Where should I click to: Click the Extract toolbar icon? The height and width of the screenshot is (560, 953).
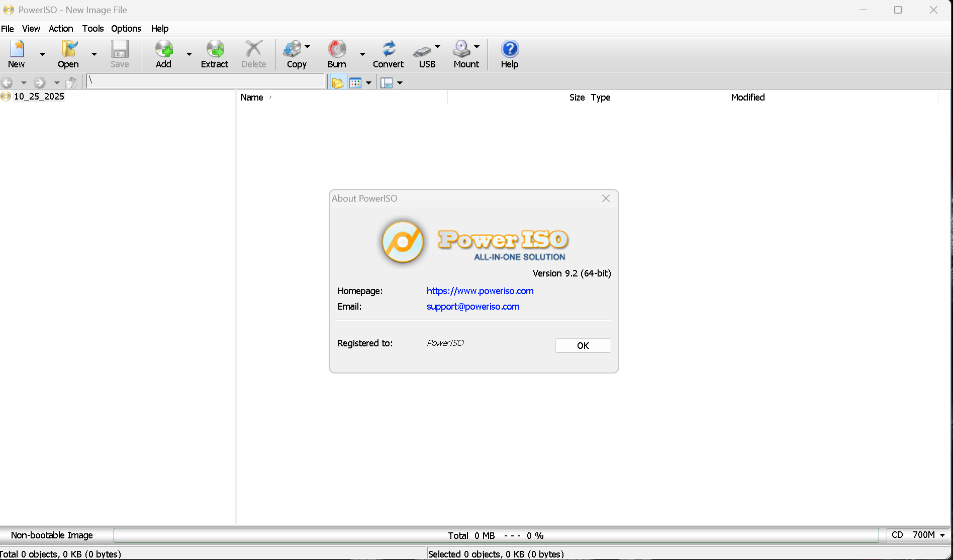[215, 50]
